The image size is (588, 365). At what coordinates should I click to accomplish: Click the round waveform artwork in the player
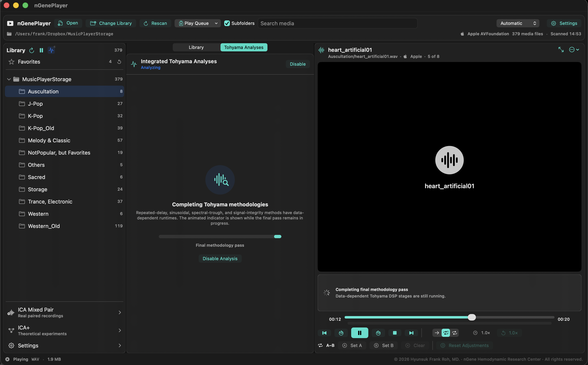pyautogui.click(x=449, y=160)
